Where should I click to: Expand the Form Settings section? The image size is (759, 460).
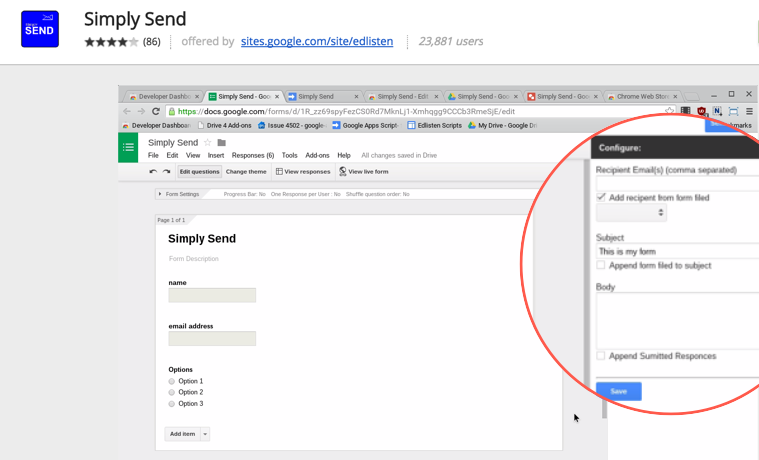point(178,194)
